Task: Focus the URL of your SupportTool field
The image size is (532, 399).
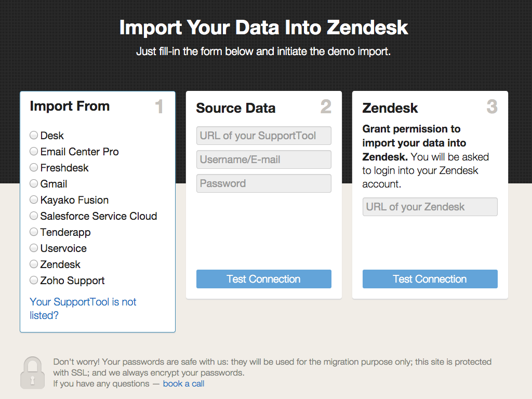Action: coord(263,136)
